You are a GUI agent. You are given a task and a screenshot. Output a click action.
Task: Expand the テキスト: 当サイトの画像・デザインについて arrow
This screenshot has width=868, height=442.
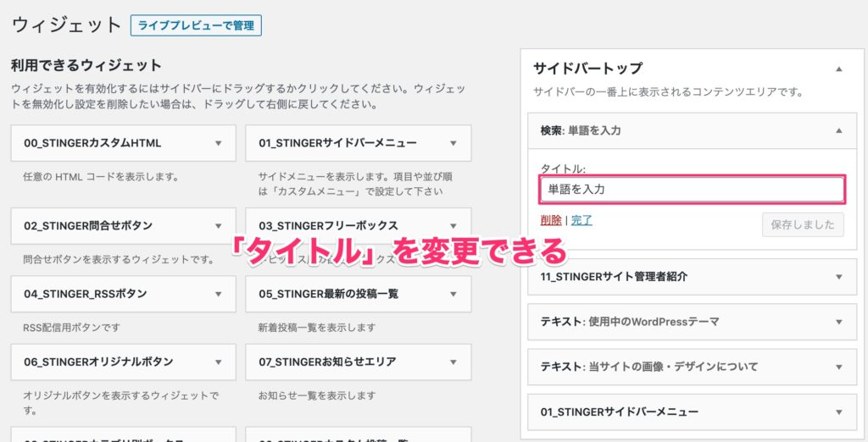tap(839, 367)
